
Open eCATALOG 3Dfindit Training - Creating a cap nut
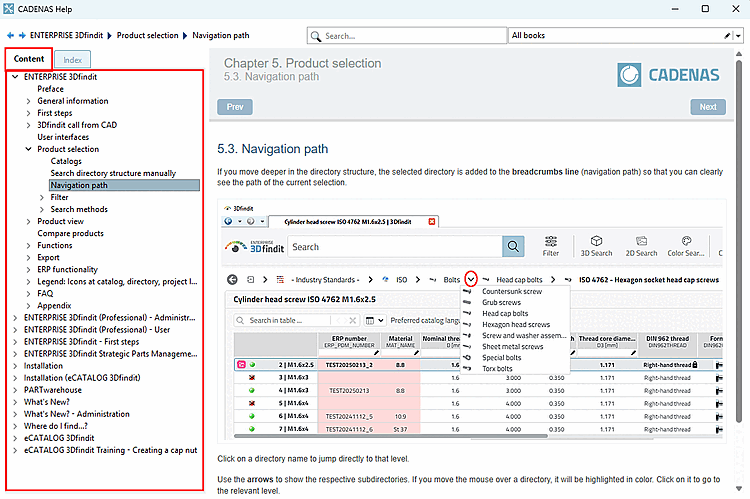point(110,450)
